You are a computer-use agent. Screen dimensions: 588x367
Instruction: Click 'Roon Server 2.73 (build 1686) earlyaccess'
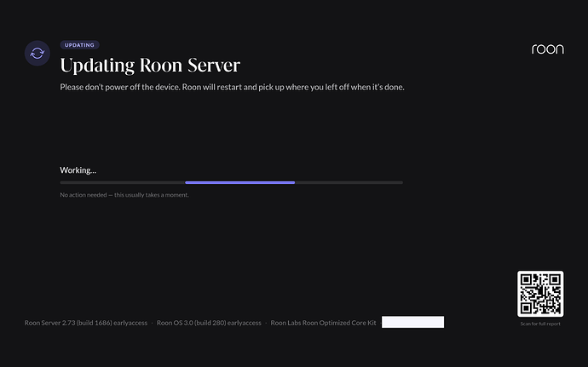click(86, 323)
